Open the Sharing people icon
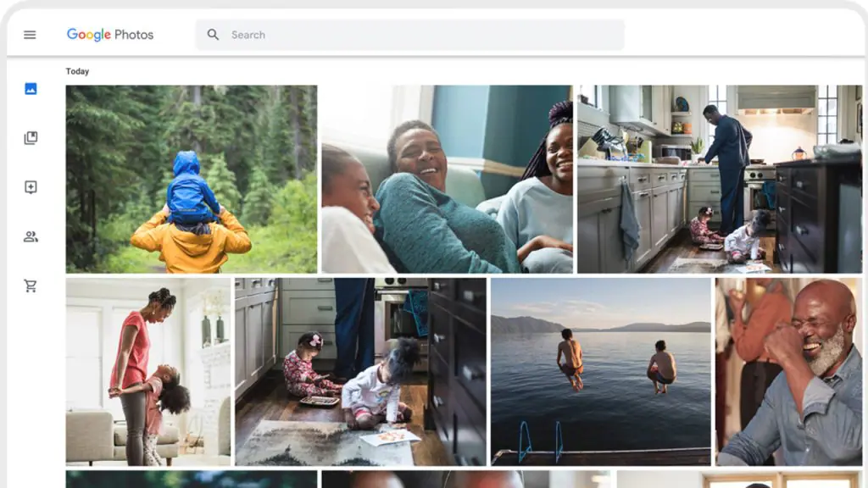The height and width of the screenshot is (488, 868). [x=31, y=236]
